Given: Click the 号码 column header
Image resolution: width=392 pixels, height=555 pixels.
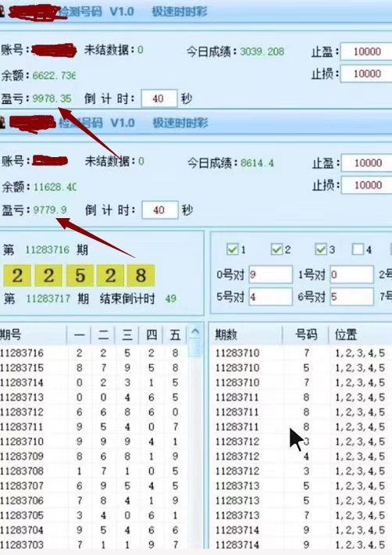Looking at the screenshot, I should point(306,335).
